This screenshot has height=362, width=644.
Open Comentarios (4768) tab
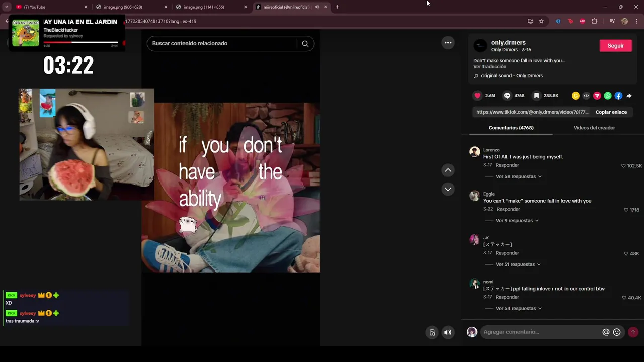[x=511, y=128]
